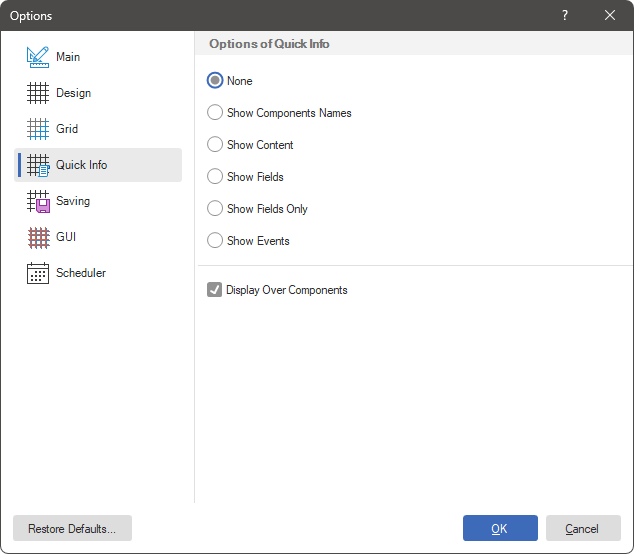Click the red GUI grid icon
Screen dimensions: 634x554
(x=38, y=237)
